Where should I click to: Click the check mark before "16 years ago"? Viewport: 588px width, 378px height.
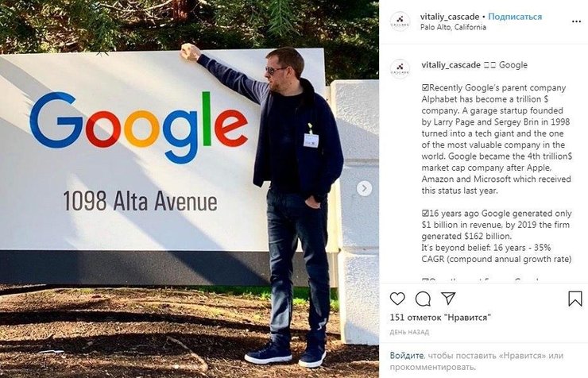point(425,214)
